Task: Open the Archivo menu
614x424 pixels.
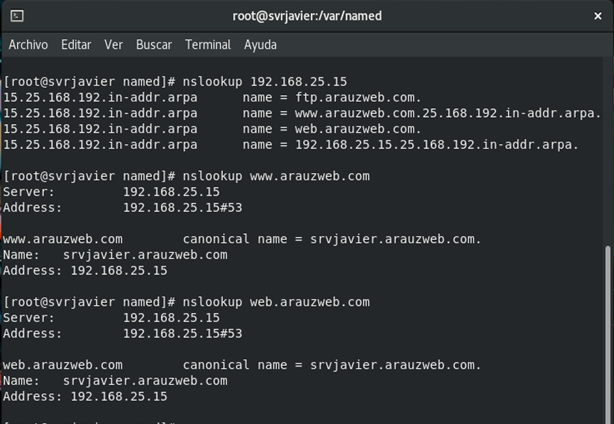Action: click(x=28, y=45)
